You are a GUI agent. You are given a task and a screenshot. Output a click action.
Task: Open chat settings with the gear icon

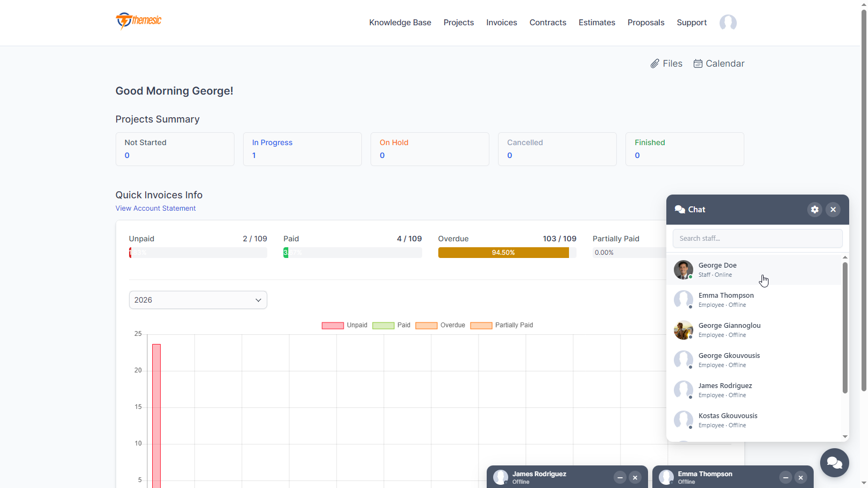tap(814, 210)
